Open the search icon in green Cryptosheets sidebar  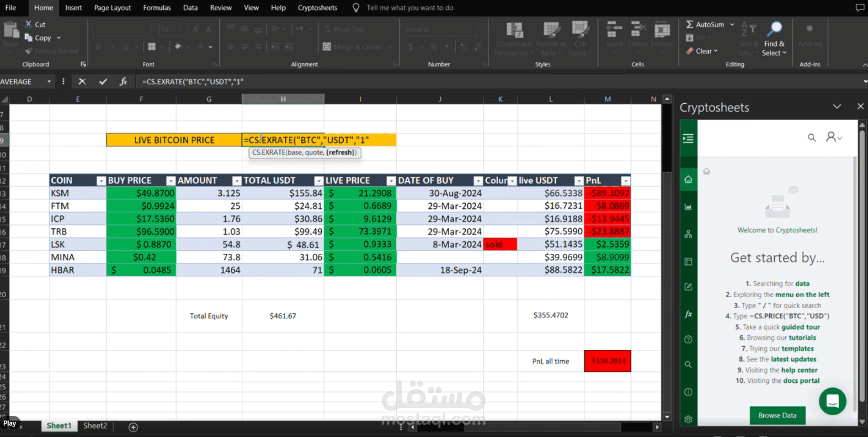click(x=688, y=364)
